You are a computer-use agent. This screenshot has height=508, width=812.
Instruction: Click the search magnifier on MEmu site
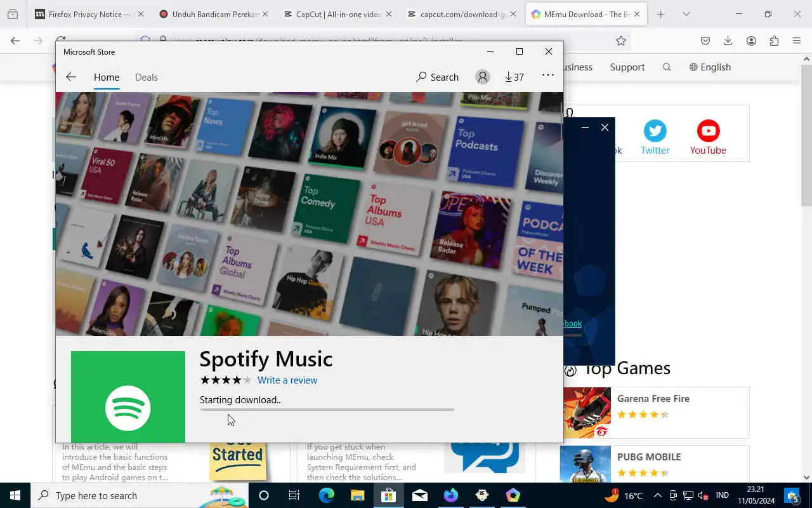pyautogui.click(x=667, y=67)
